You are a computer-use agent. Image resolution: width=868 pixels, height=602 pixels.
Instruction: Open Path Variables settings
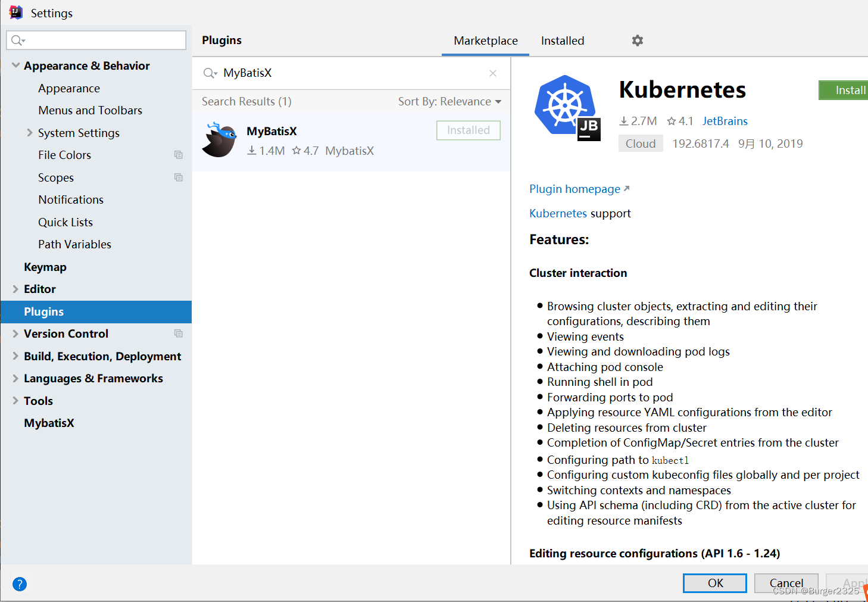coord(75,244)
